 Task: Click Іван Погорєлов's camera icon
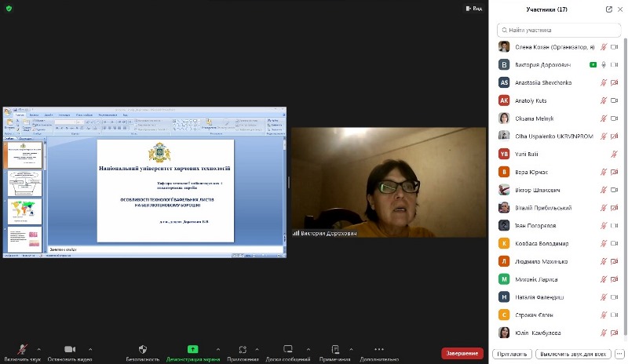coord(614,225)
